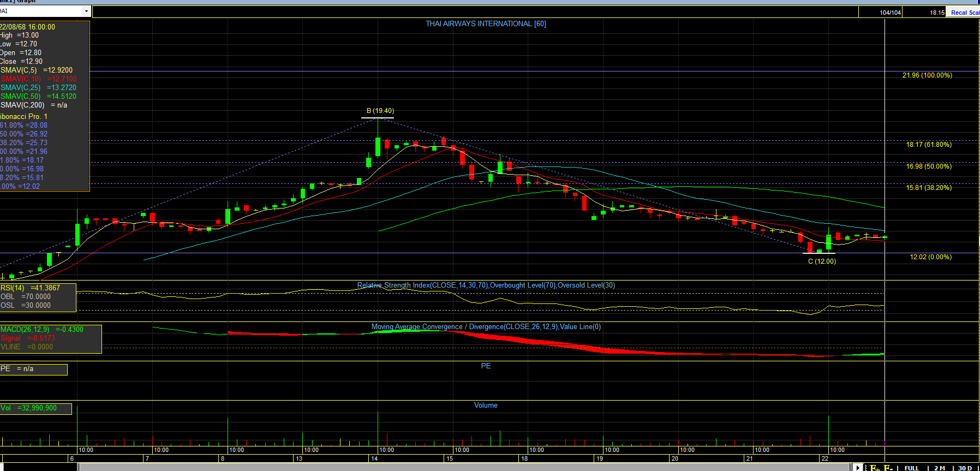Image resolution: width=980 pixels, height=471 pixels.
Task: Click the OSL =30.0000 oversold value
Action: pyautogui.click(x=26, y=306)
